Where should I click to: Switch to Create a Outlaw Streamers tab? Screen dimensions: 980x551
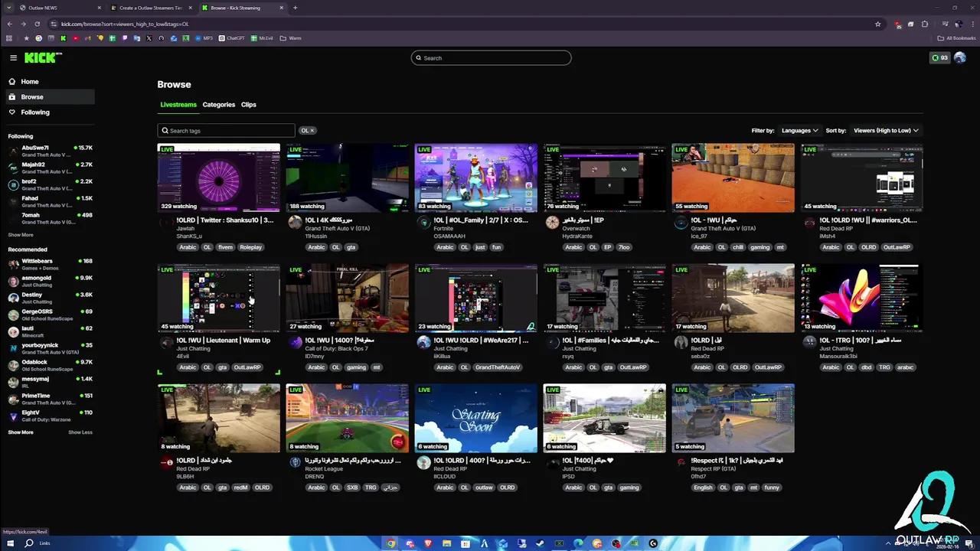pos(150,8)
